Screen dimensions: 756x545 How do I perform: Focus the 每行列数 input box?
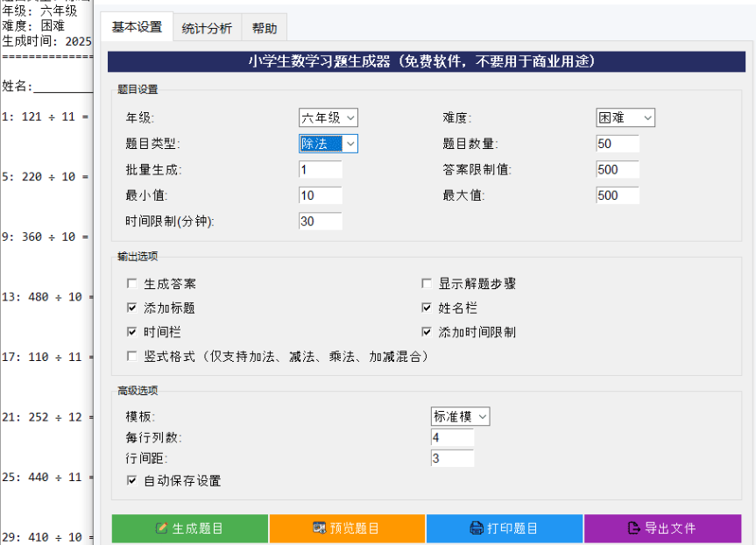click(x=452, y=437)
